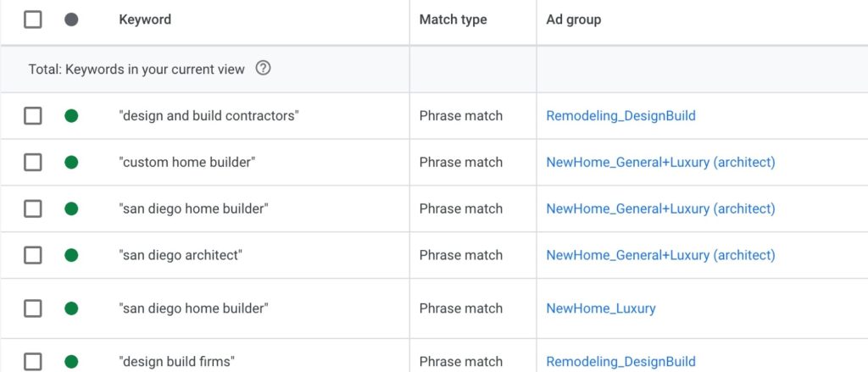Click status dot of NewHome_Luxury keyword row
This screenshot has height=372, width=868.
tap(71, 308)
